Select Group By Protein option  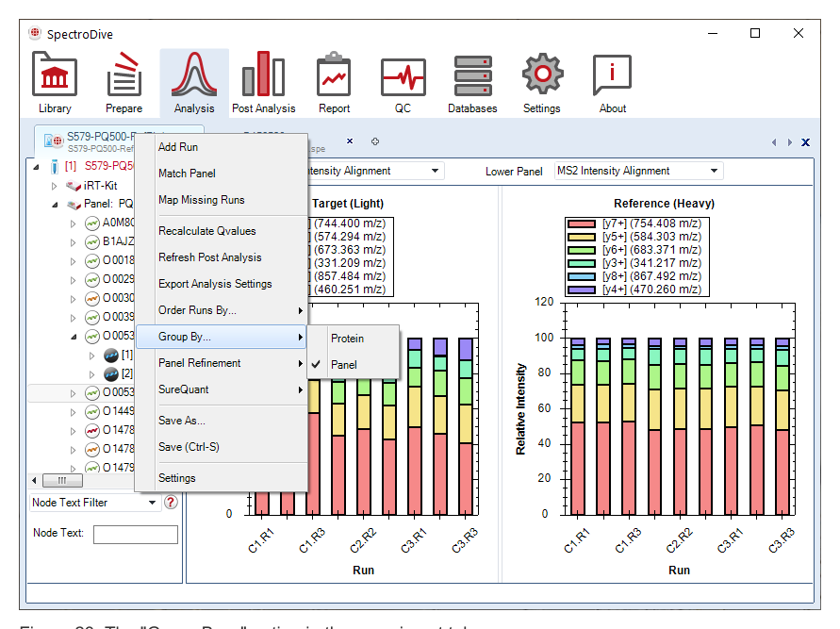coord(353,339)
